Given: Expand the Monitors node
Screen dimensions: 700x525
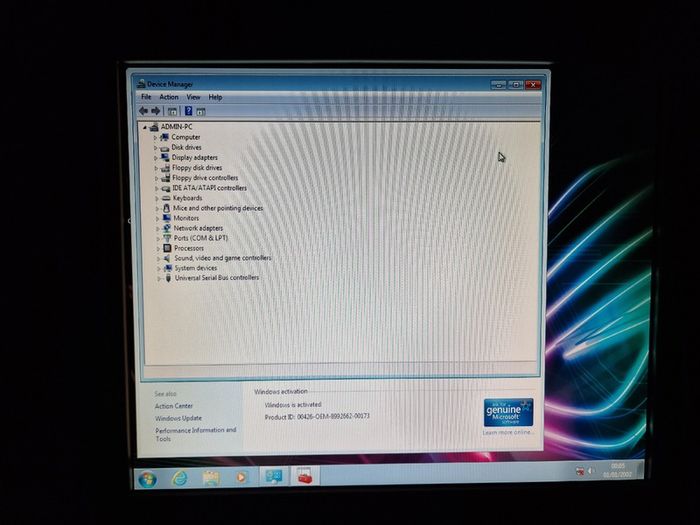Looking at the screenshot, I should click(158, 219).
